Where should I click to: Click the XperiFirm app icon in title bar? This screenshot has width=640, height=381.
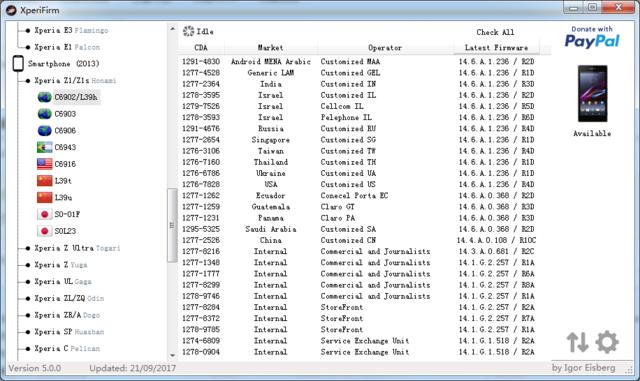(x=11, y=10)
